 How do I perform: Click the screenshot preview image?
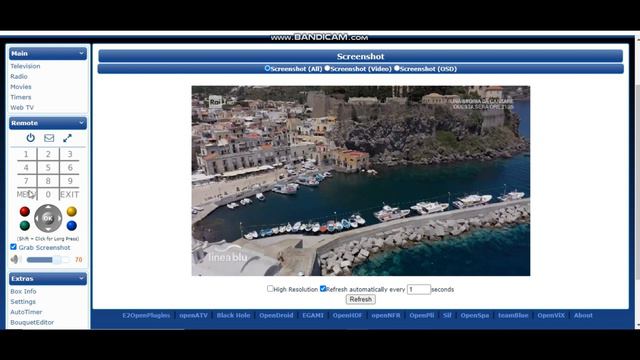[x=361, y=180]
